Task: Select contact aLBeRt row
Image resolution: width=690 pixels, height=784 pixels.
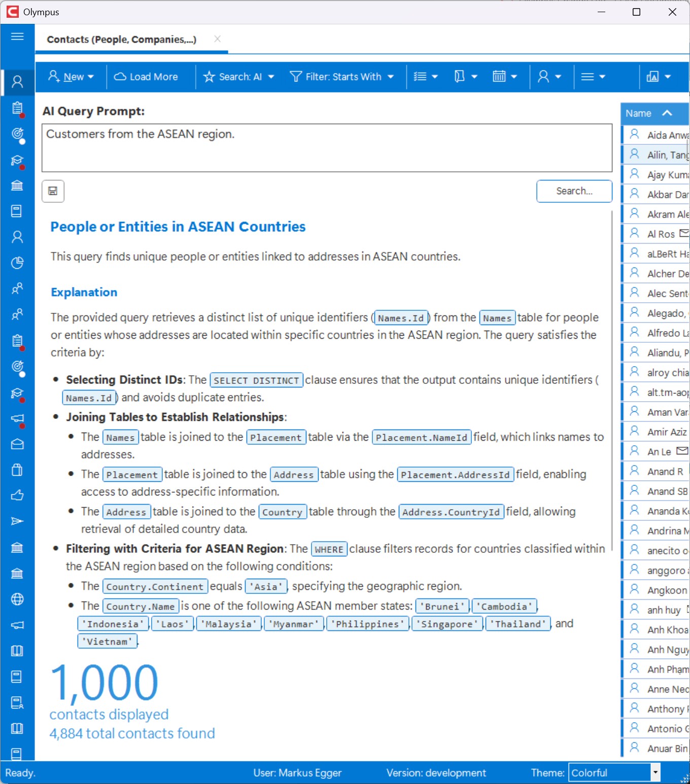Action: [655, 254]
